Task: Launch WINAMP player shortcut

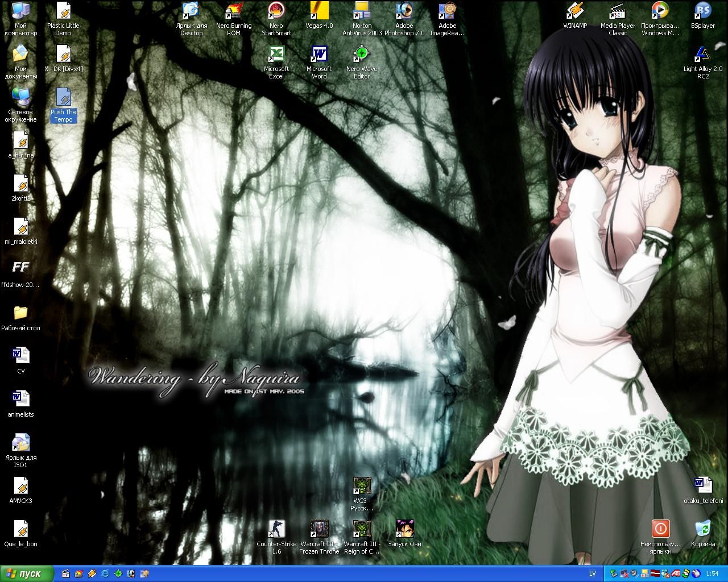Action: [x=575, y=16]
